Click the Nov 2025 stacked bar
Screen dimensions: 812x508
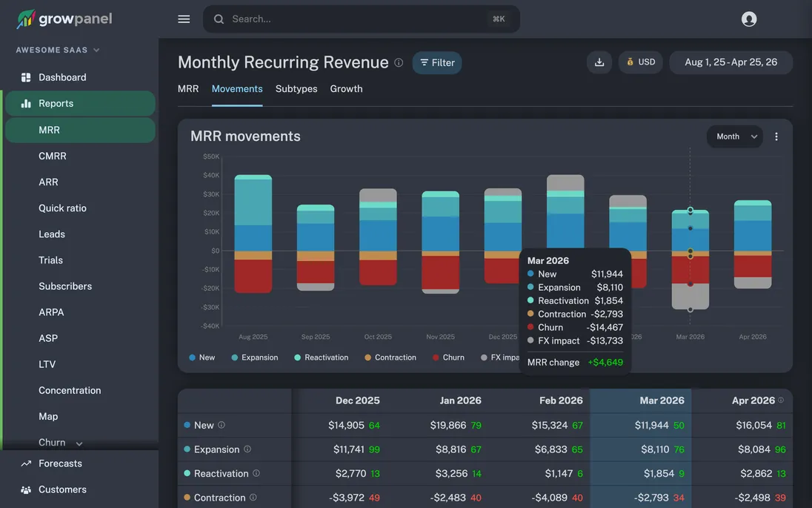[440, 242]
